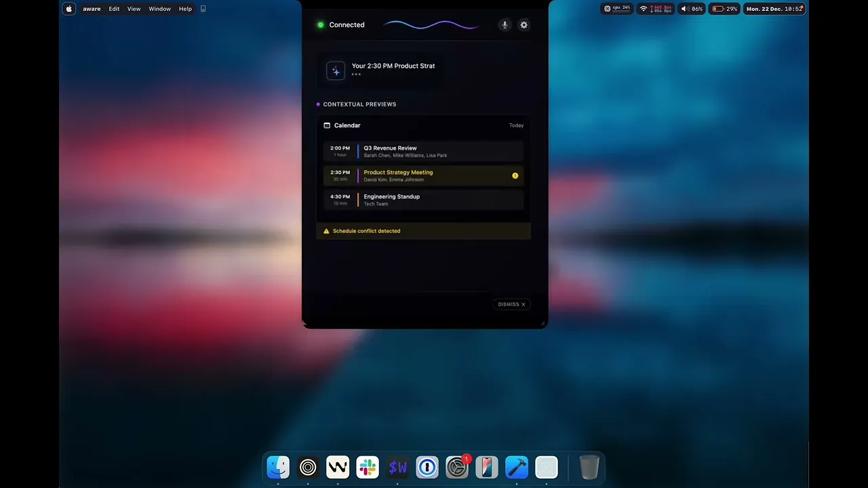Click the Contextual Previews heading
Viewport: 868px width, 488px height.
click(359, 104)
